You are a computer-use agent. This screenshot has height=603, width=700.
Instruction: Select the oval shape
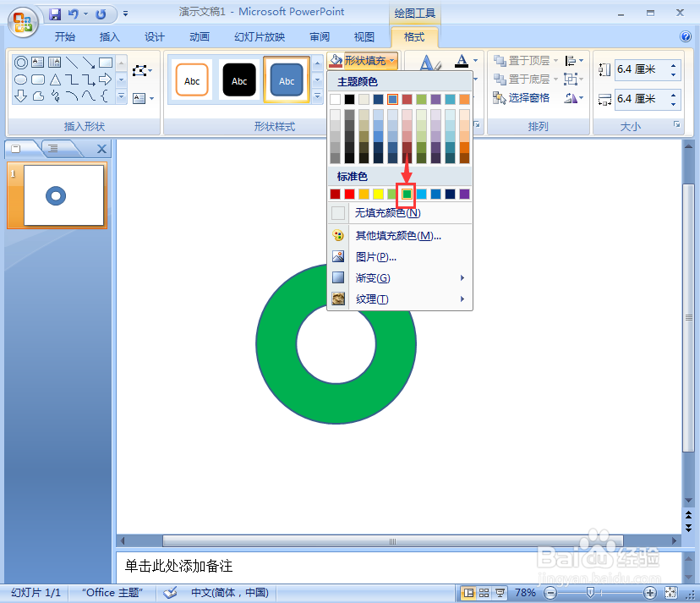[21, 79]
